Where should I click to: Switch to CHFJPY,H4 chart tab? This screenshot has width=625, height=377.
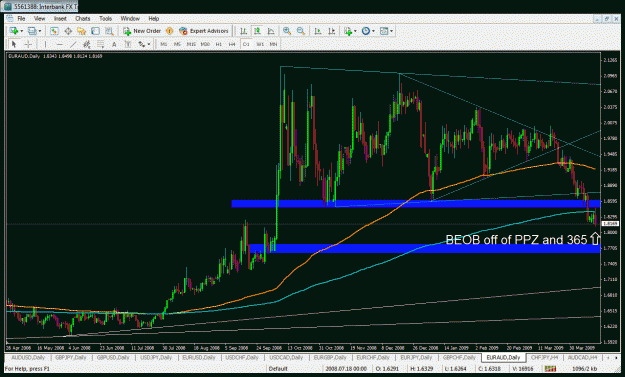(544, 357)
